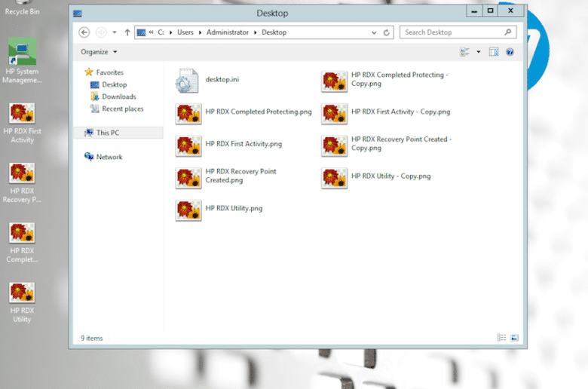Select HP RDX Recovery P... desktop icon
Image resolution: width=588 pixels, height=389 pixels.
pos(22,182)
